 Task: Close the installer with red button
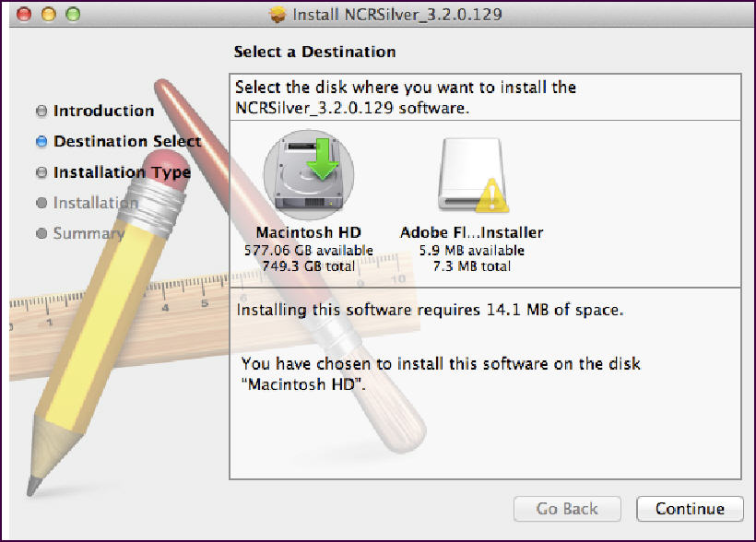click(x=24, y=15)
